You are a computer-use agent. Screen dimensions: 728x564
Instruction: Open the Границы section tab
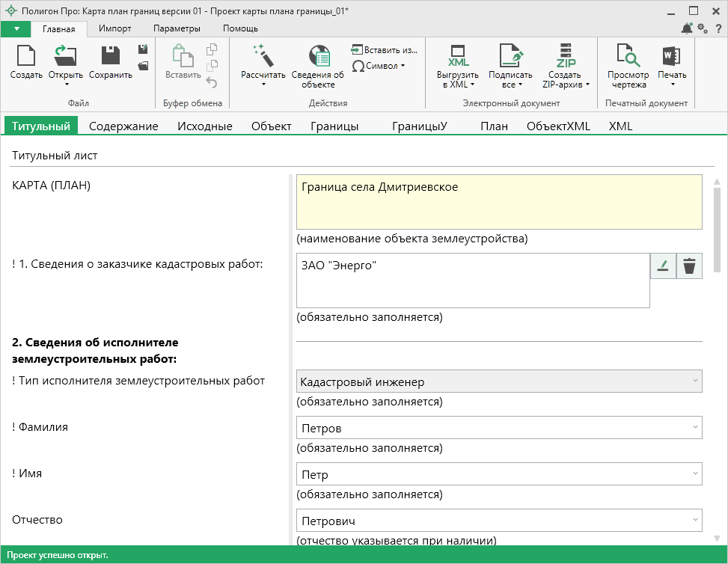coord(334,126)
